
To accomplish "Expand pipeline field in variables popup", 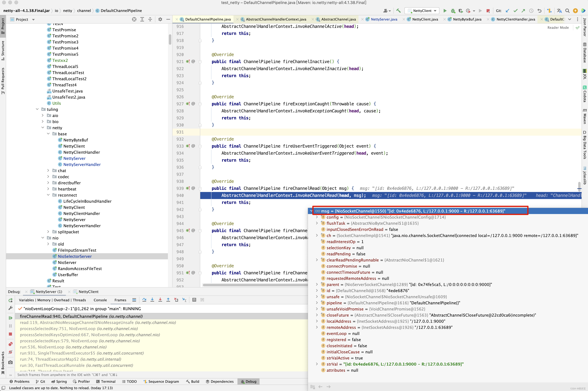I will pyautogui.click(x=317, y=303).
